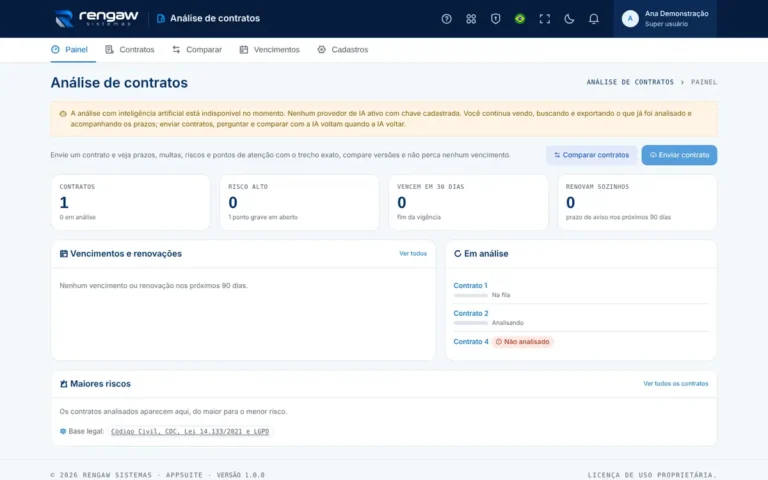
Task: Click the alarm icon by Maiores riscos
Action: [x=64, y=384]
